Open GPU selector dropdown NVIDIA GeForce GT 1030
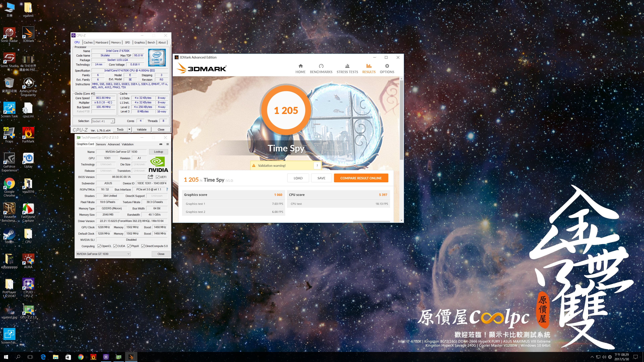The image size is (644, 362). [x=103, y=254]
